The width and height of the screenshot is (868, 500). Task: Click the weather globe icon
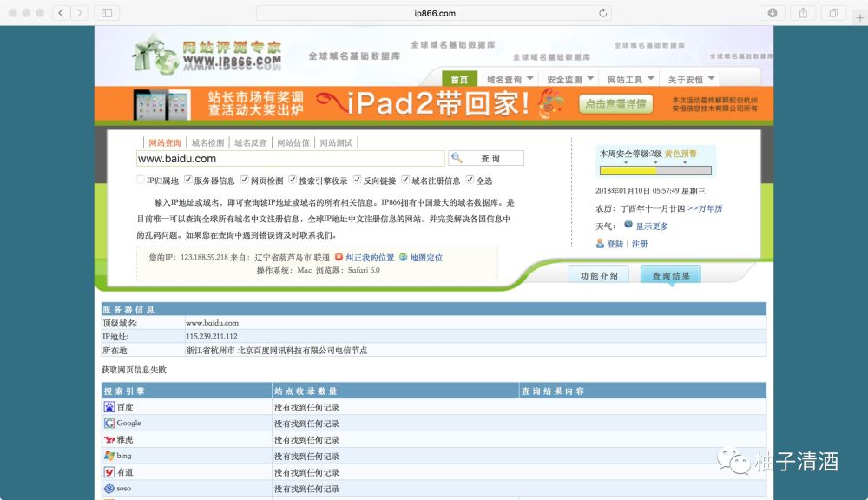point(628,225)
